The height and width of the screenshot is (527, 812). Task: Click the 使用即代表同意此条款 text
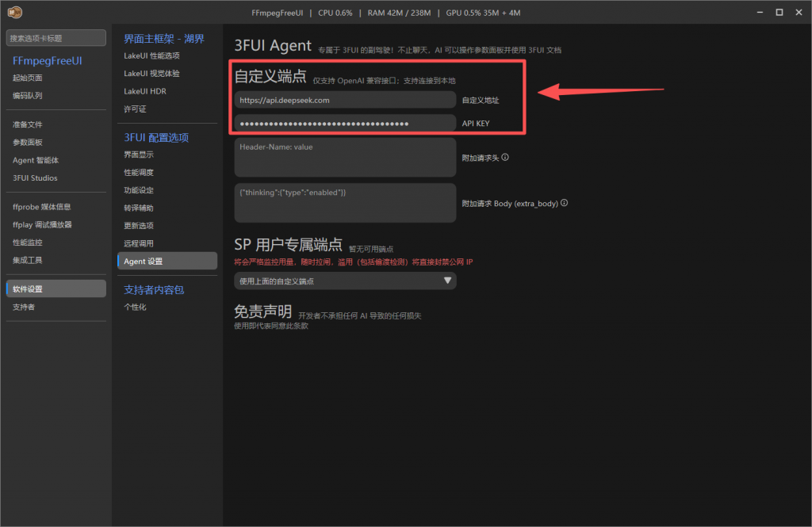click(271, 326)
